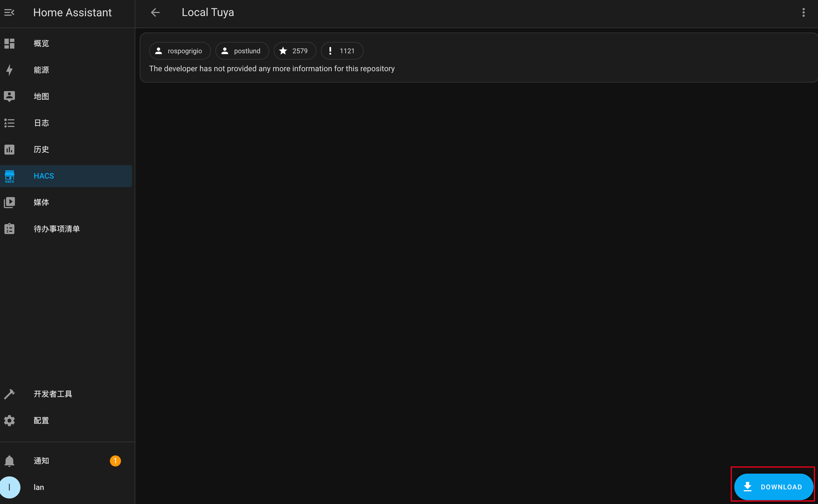This screenshot has width=818, height=504.
Task: Open 历史 in the sidebar
Action: pos(66,149)
